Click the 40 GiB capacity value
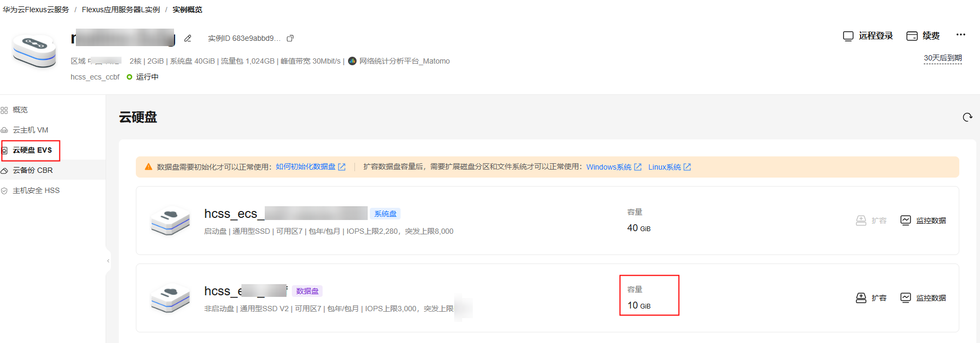Viewport: 980px width, 343px height. coord(639,228)
